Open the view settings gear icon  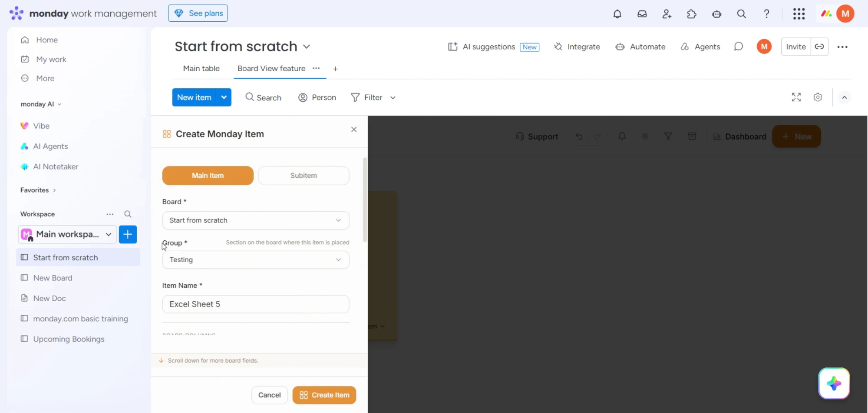pos(818,97)
